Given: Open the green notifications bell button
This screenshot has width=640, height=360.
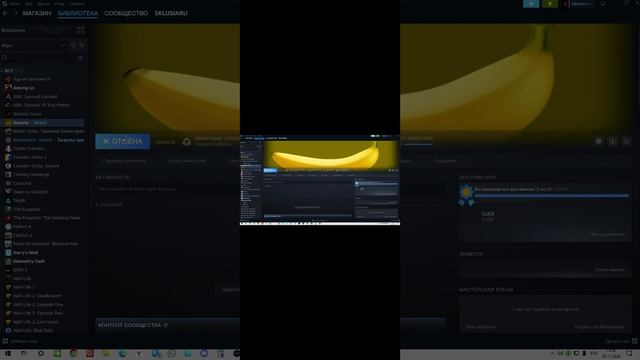Looking at the screenshot, I should click(550, 4).
